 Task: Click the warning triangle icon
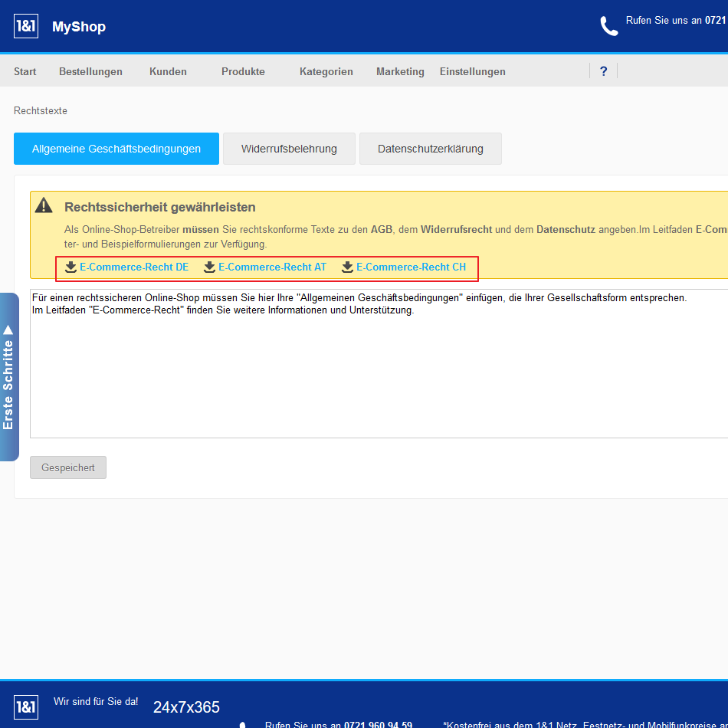pyautogui.click(x=44, y=205)
